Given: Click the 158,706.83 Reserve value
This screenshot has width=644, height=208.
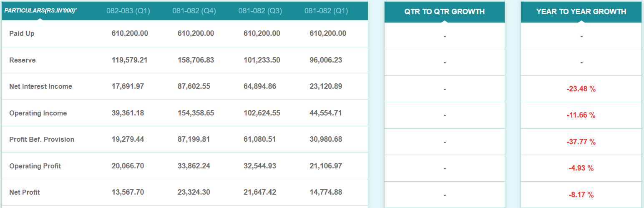Looking at the screenshot, I should pos(196,60).
